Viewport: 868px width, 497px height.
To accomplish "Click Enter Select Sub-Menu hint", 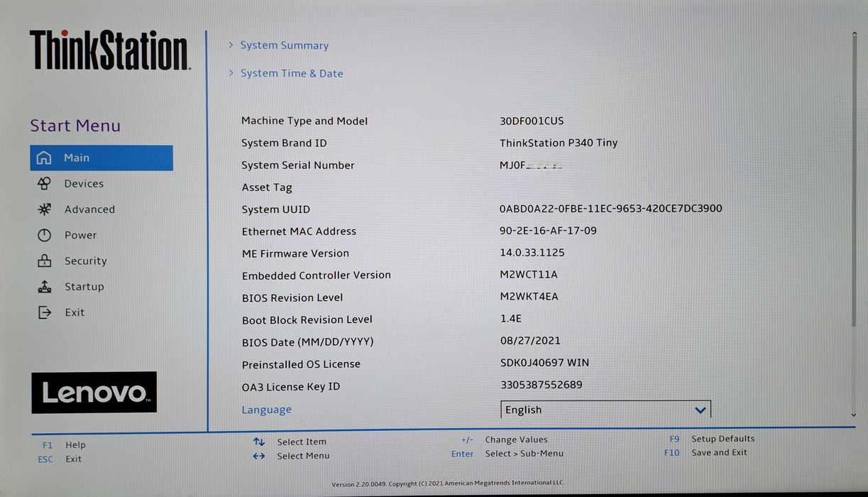I will (x=507, y=454).
